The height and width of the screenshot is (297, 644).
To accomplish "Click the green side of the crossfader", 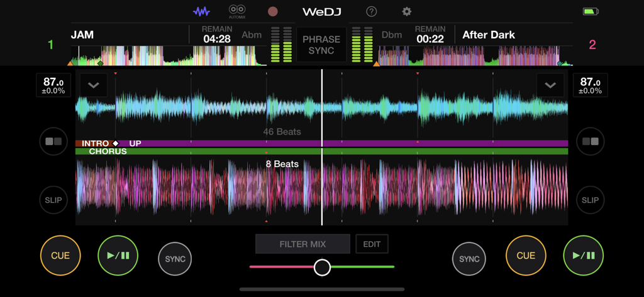I will [362, 267].
